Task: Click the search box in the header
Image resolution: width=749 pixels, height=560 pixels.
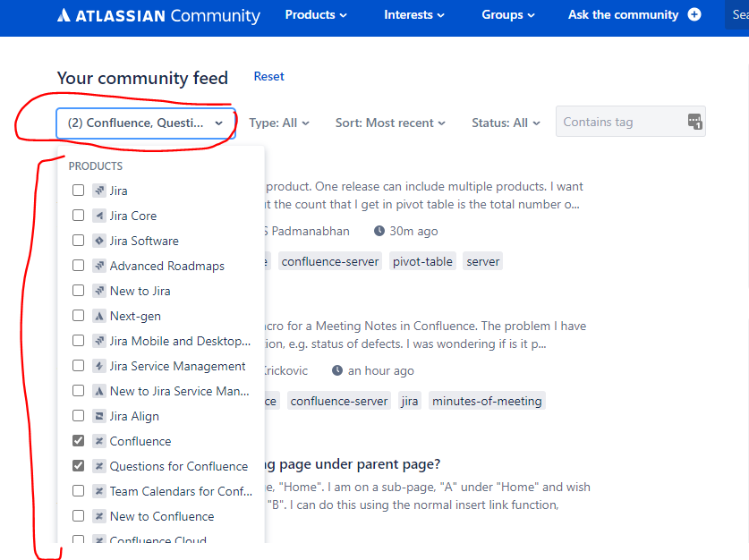Action: click(x=736, y=15)
